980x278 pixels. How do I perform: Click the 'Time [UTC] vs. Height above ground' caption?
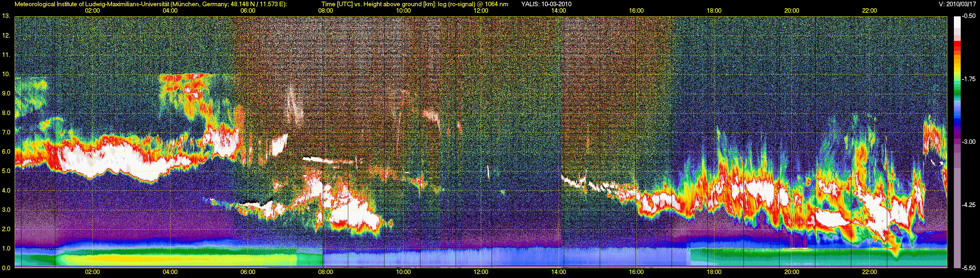[x=415, y=4]
